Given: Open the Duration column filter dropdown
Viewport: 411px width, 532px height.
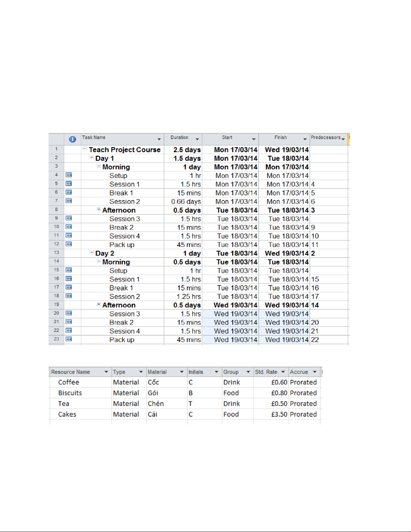Looking at the screenshot, I should [197, 139].
